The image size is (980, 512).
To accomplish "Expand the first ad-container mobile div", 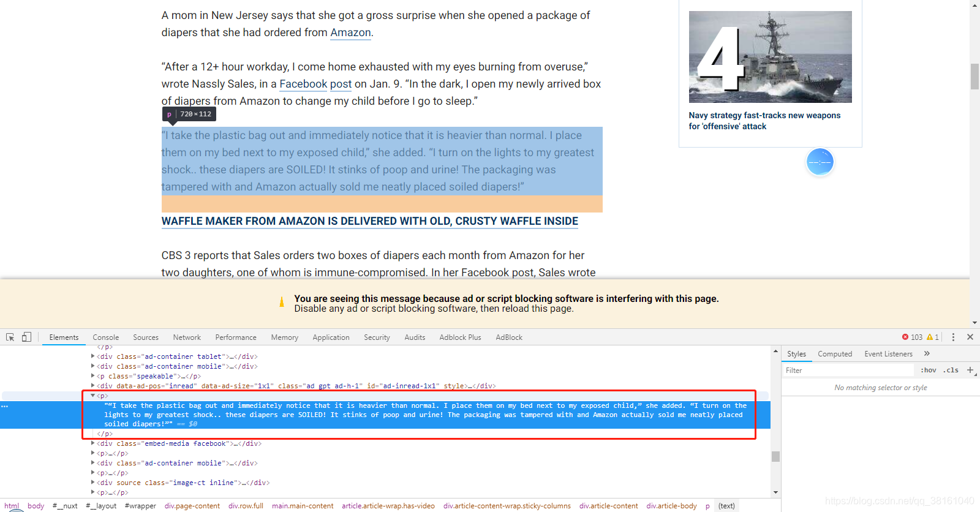I will 93,366.
